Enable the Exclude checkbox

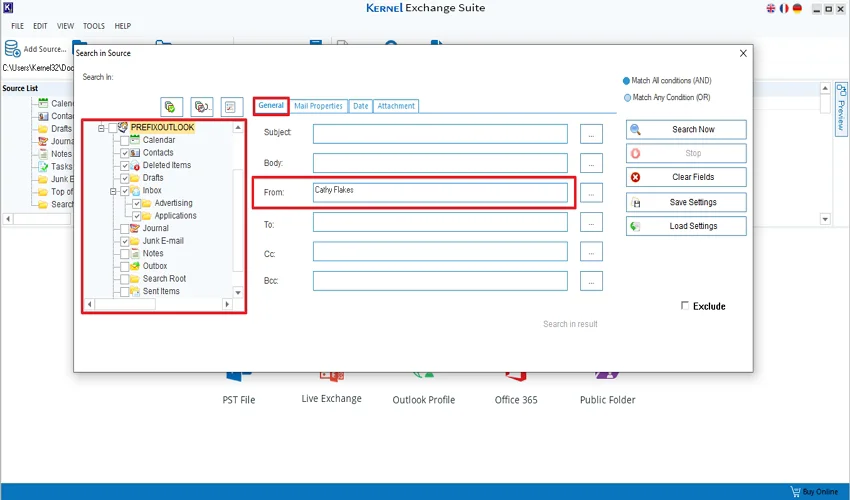click(x=685, y=306)
